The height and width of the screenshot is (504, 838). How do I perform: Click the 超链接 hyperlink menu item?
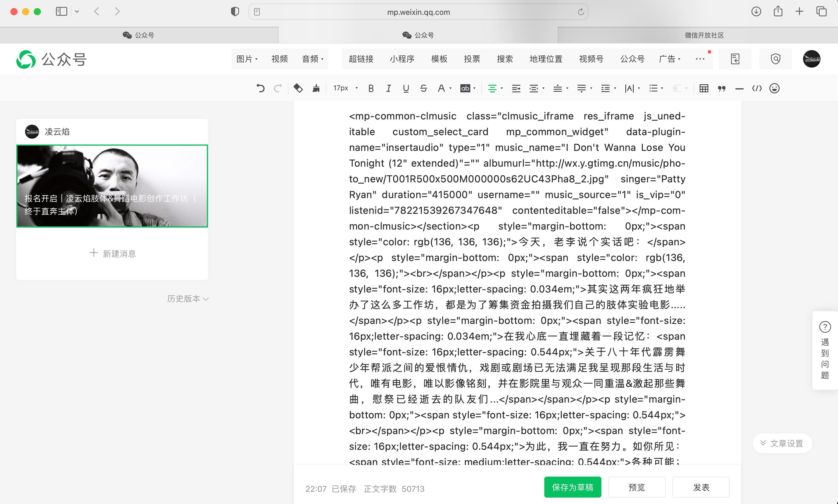(361, 59)
